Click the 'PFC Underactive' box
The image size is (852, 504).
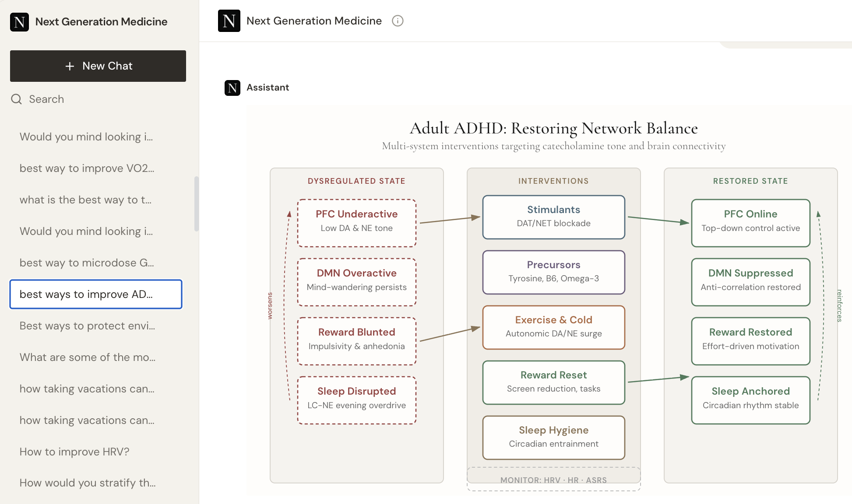(x=357, y=223)
